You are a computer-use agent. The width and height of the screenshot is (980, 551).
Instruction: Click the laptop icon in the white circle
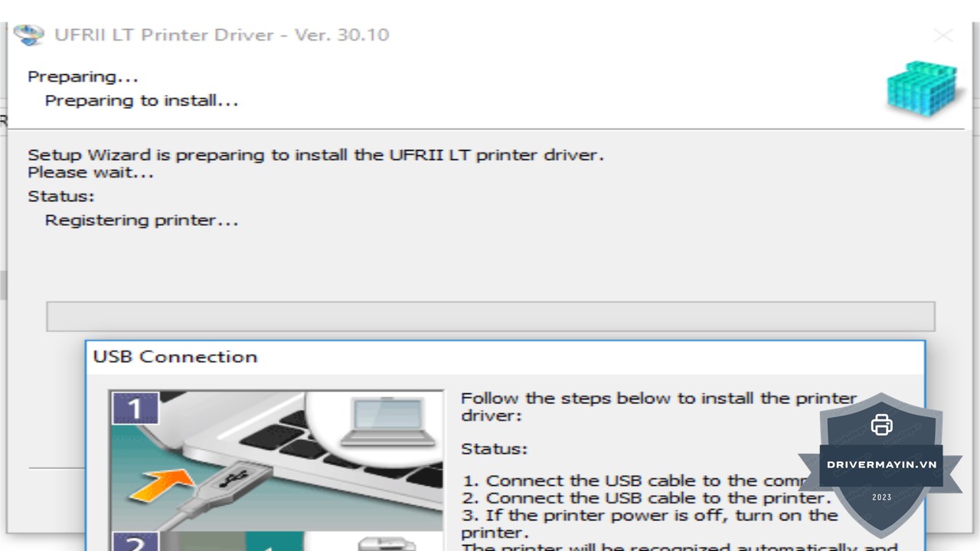(x=388, y=422)
